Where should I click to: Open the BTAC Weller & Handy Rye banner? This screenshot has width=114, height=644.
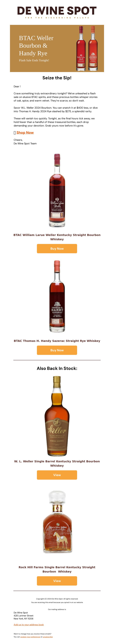coord(57,48)
